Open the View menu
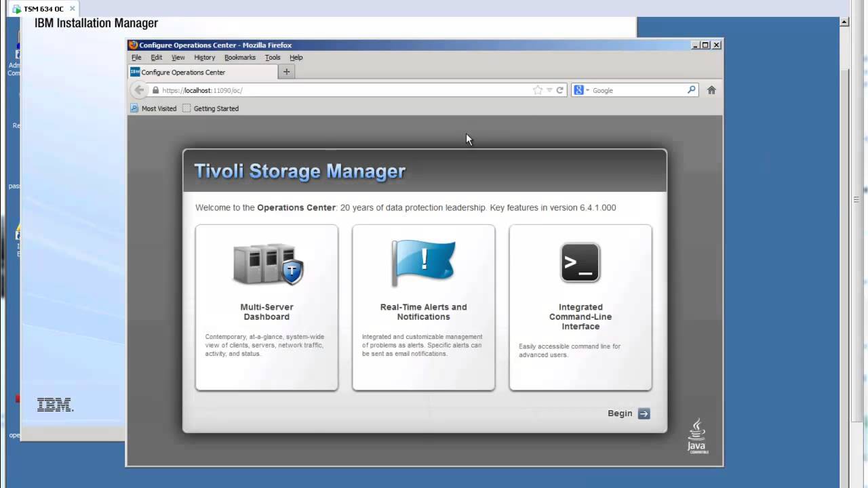Image resolution: width=868 pixels, height=488 pixels. tap(178, 58)
